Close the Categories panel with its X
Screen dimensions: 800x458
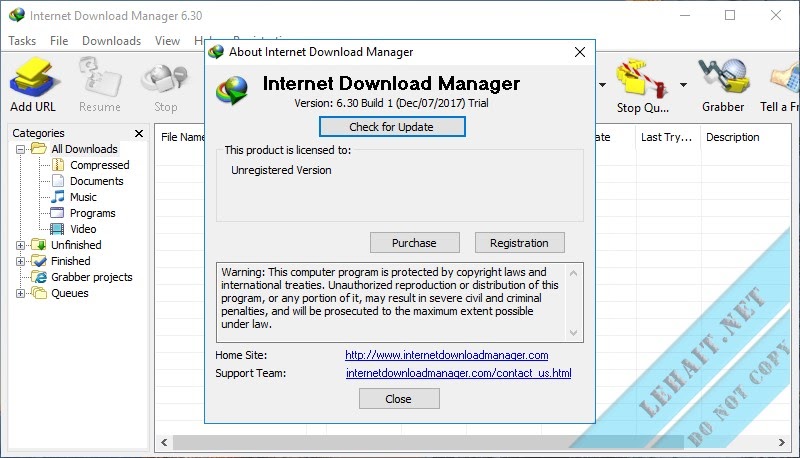coord(139,133)
